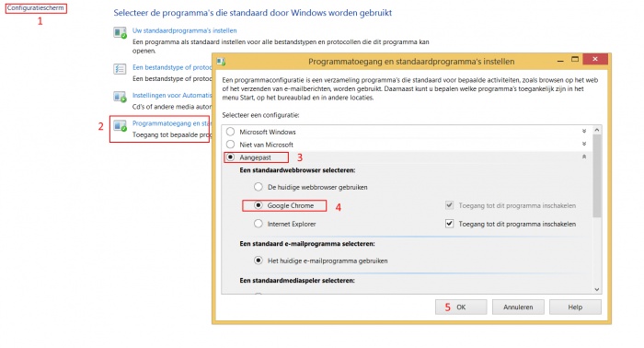Select the Microsoft Windows configuration

click(x=230, y=132)
